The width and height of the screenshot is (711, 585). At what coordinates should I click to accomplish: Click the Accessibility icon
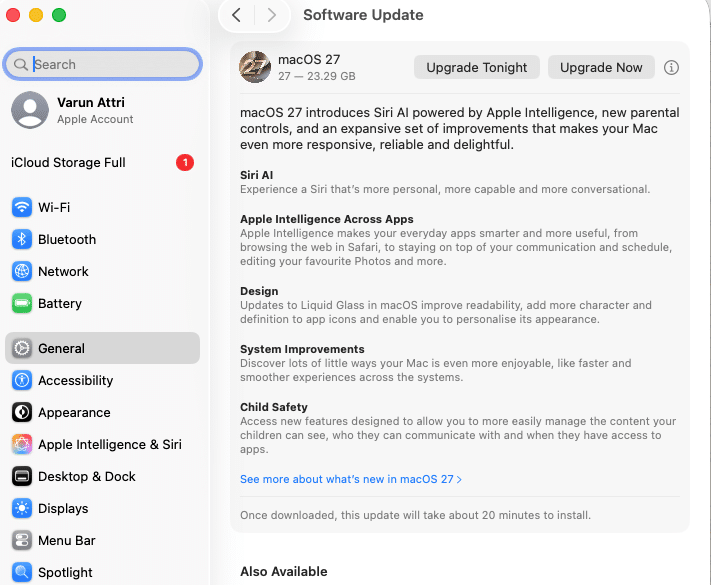click(22, 380)
